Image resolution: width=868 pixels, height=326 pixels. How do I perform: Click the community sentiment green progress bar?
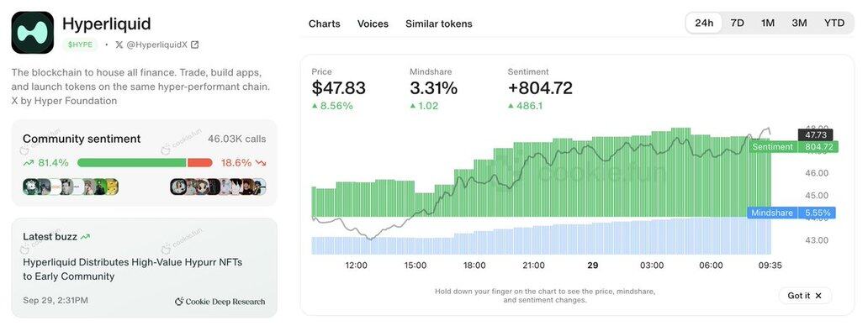(132, 162)
